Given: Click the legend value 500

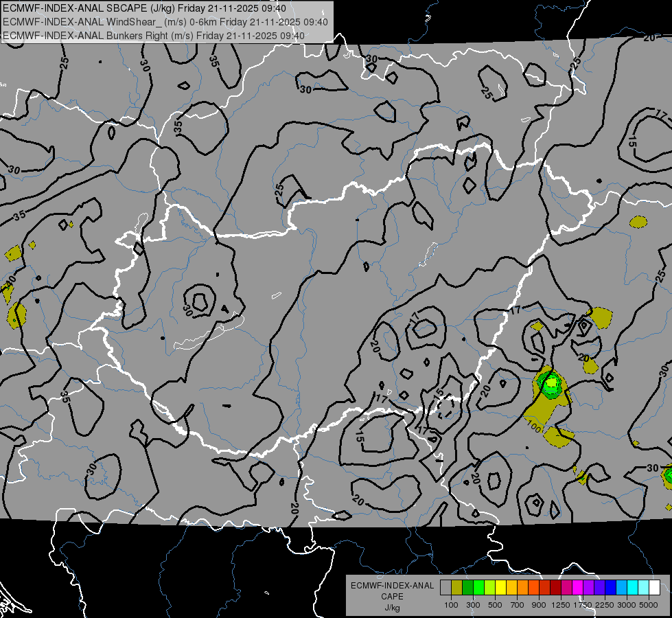Looking at the screenshot, I should (495, 605).
